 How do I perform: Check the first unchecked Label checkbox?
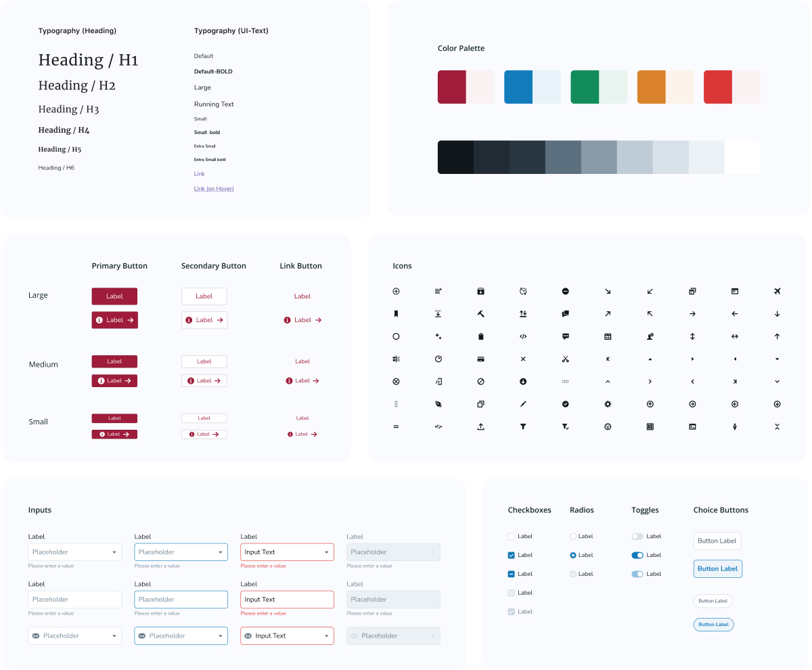pos(512,537)
